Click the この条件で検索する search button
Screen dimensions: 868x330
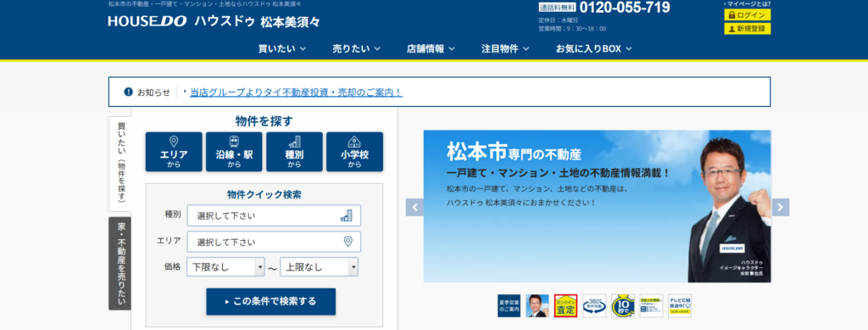(270, 301)
